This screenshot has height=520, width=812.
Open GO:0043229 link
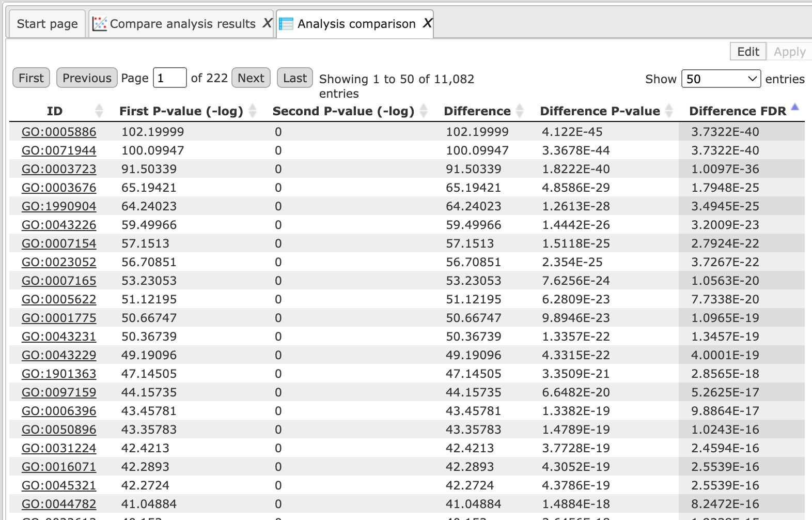[x=59, y=355]
